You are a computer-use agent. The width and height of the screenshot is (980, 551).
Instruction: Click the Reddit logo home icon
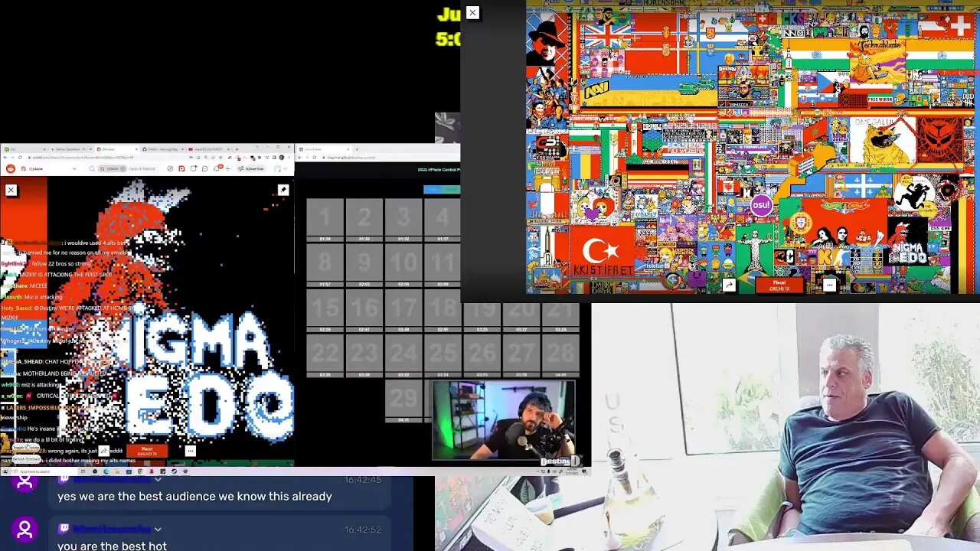point(11,168)
